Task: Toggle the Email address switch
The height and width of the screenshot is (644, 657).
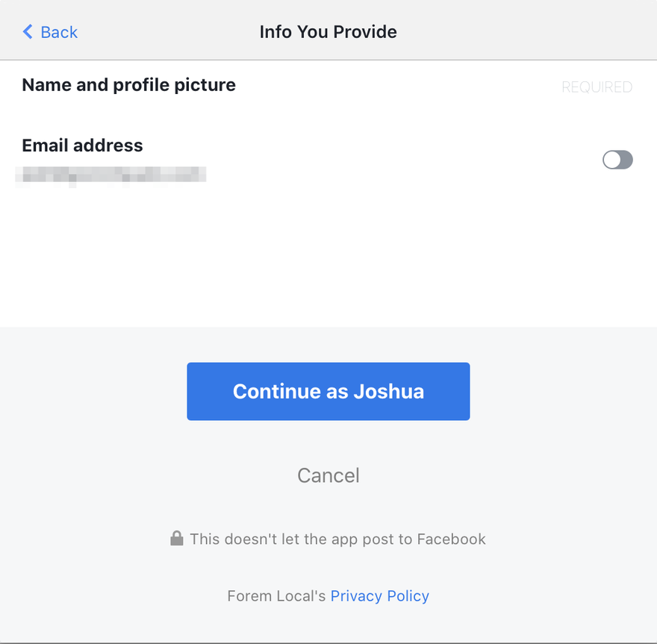Action: click(617, 160)
